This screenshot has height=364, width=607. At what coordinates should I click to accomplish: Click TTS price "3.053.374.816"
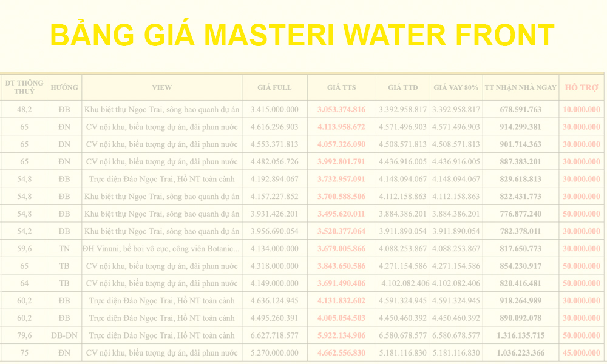pyautogui.click(x=341, y=109)
